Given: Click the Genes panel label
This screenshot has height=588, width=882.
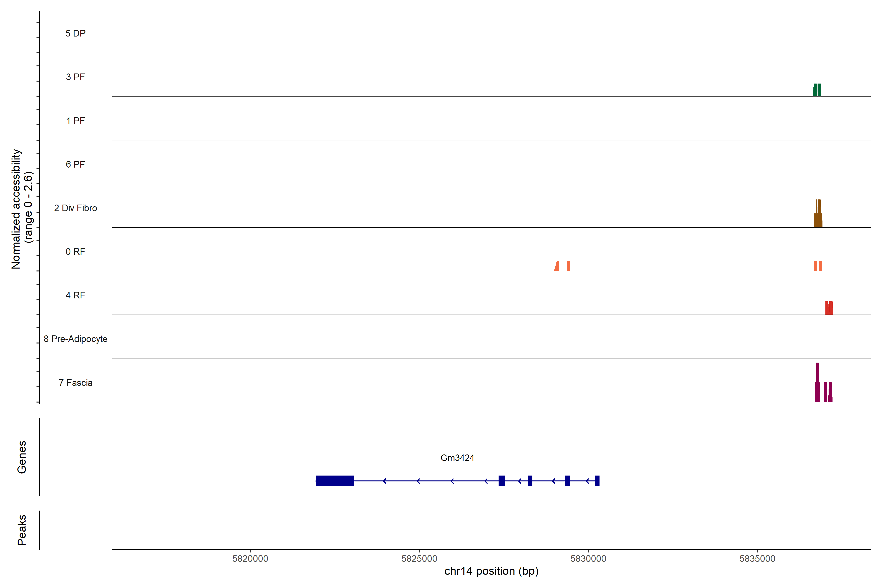Looking at the screenshot, I should [22, 457].
